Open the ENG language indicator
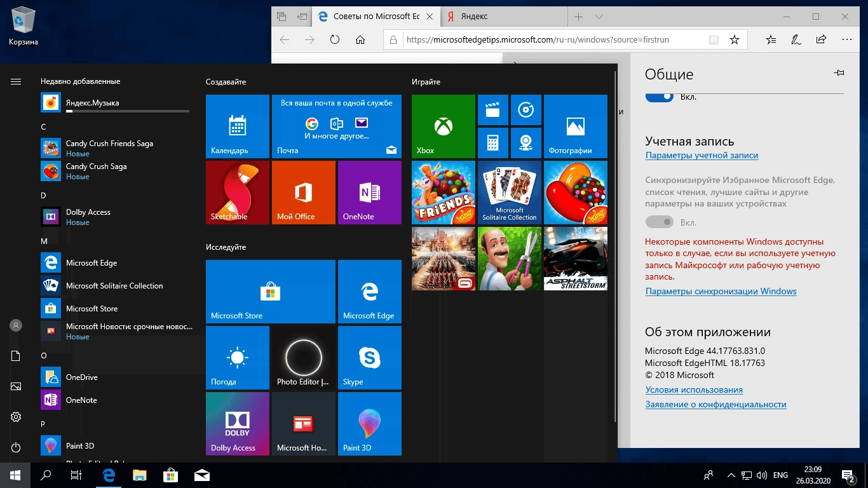This screenshot has height=488, width=868. 780,475
